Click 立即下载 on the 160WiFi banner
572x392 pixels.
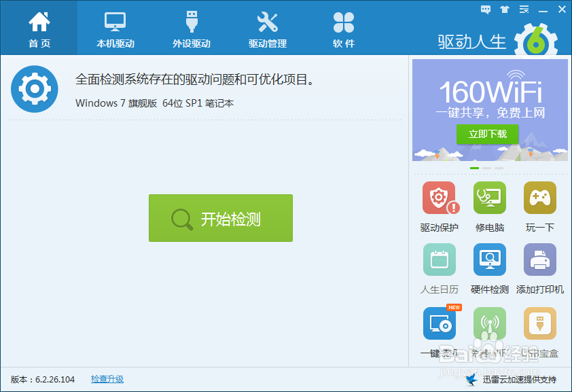click(x=487, y=135)
